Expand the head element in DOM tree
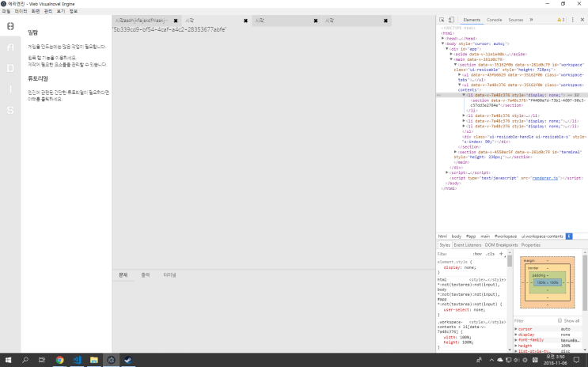The height and width of the screenshot is (367, 588). point(443,37)
